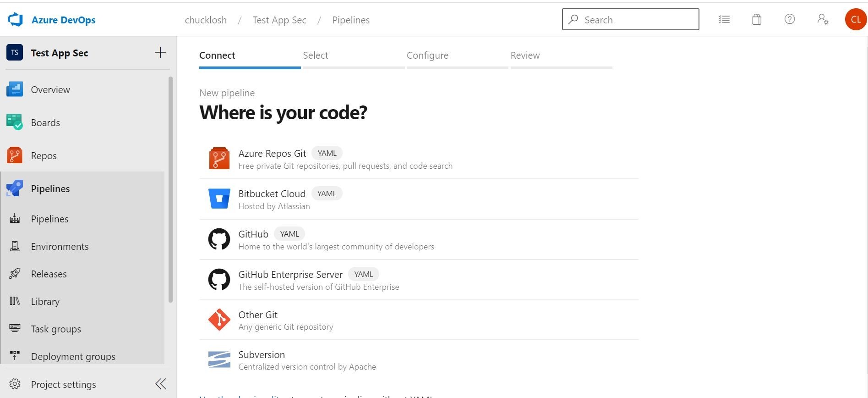Screen dimensions: 868x398
Task: Click the Subversion icon
Action: [x=219, y=359]
